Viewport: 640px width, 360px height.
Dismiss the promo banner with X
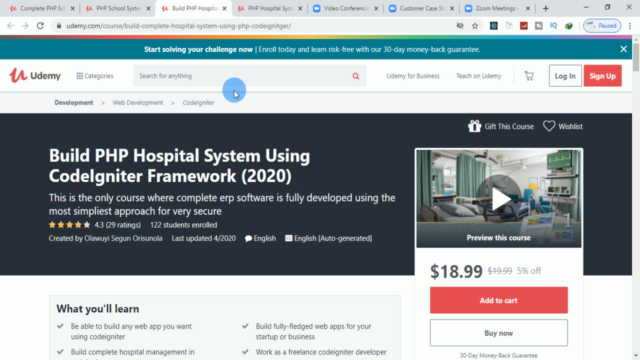(623, 49)
